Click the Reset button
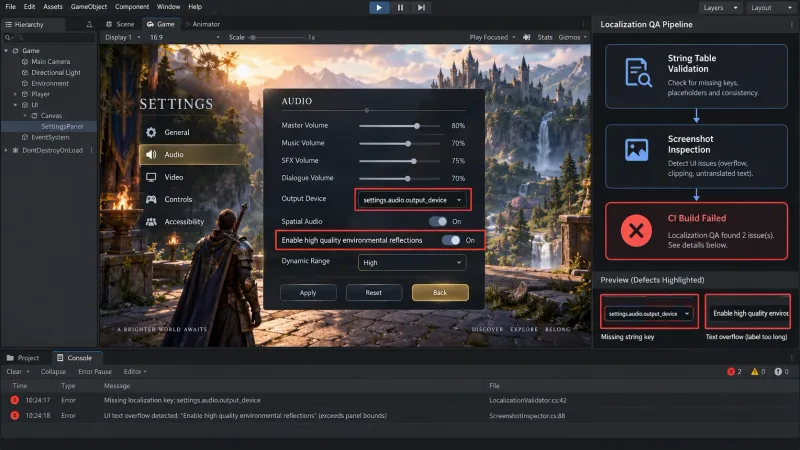 (373, 293)
